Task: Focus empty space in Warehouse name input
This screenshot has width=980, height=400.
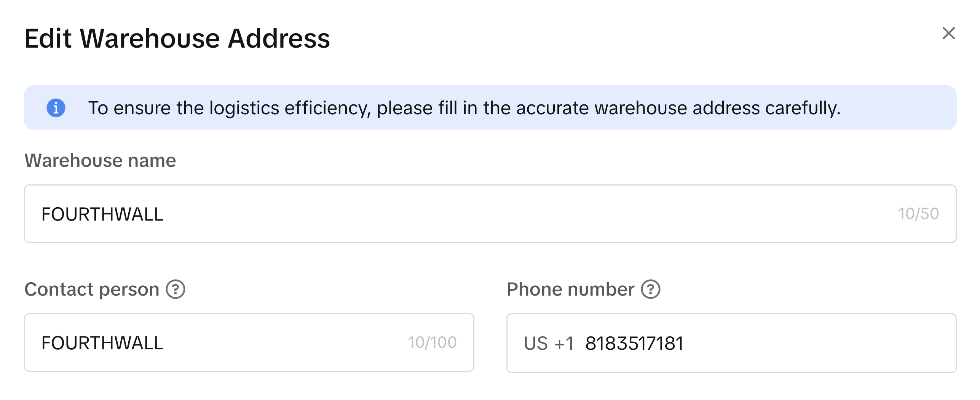Action: (495, 214)
